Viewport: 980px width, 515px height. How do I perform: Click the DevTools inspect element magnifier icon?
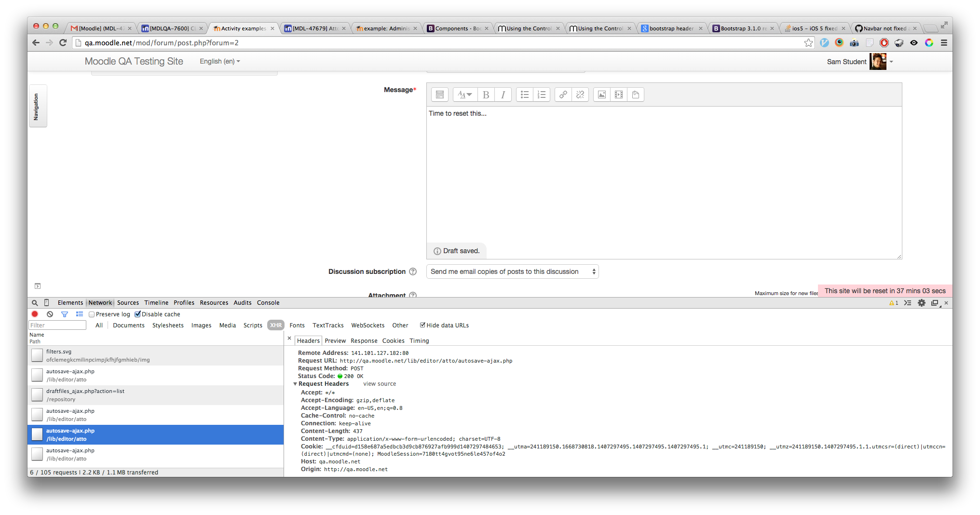(35, 303)
